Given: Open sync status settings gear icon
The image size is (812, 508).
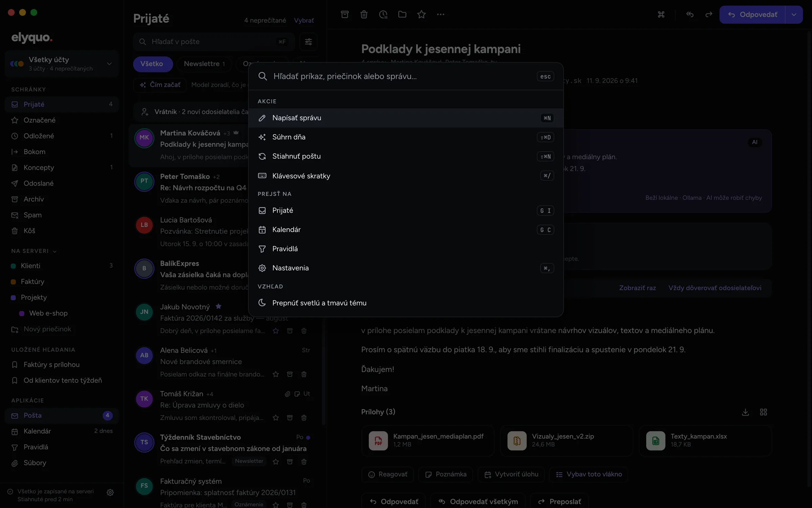Looking at the screenshot, I should click(110, 492).
